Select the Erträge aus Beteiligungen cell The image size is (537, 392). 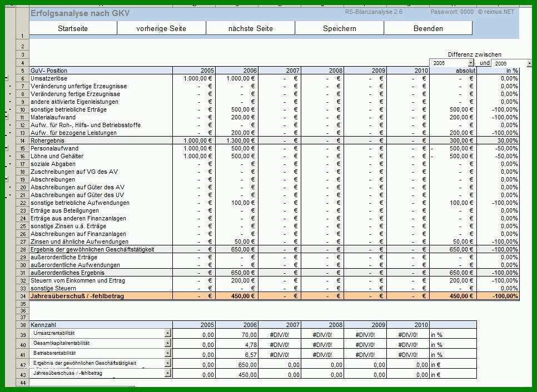coord(101,210)
